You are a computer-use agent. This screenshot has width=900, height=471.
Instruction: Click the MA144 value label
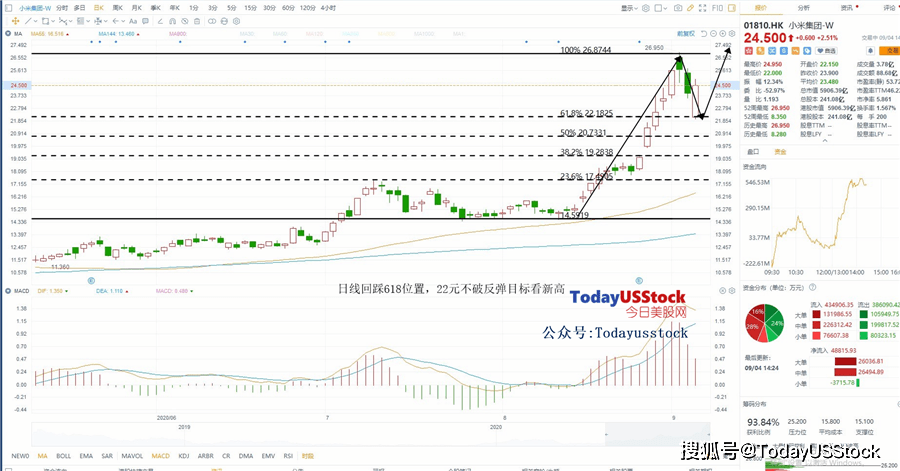click(x=117, y=34)
